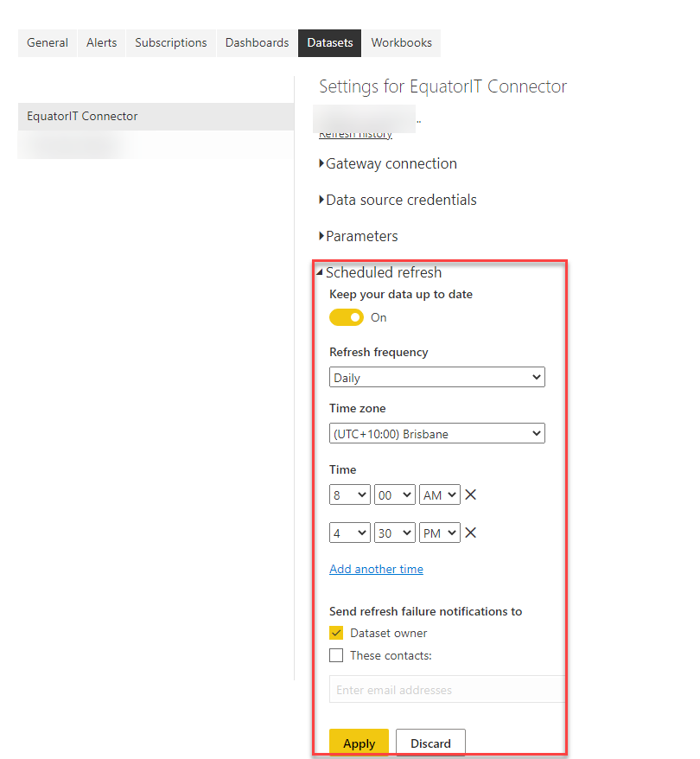Turn off Keep your data up to date
Screen dimensions: 700x759
click(x=347, y=317)
